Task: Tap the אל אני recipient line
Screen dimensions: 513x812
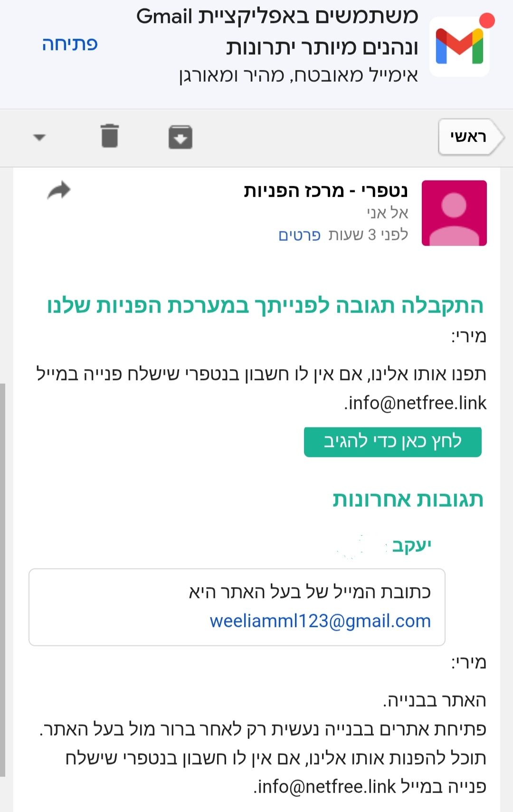Action: click(388, 213)
